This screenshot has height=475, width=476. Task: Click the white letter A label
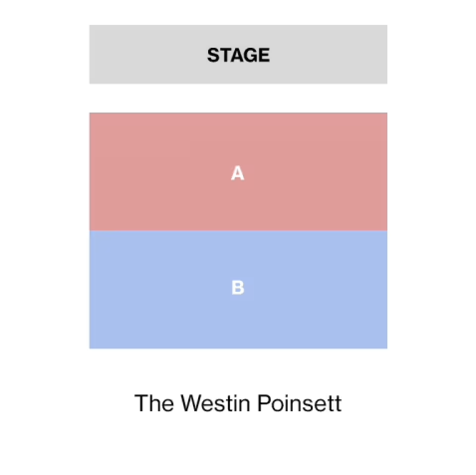[238, 173]
